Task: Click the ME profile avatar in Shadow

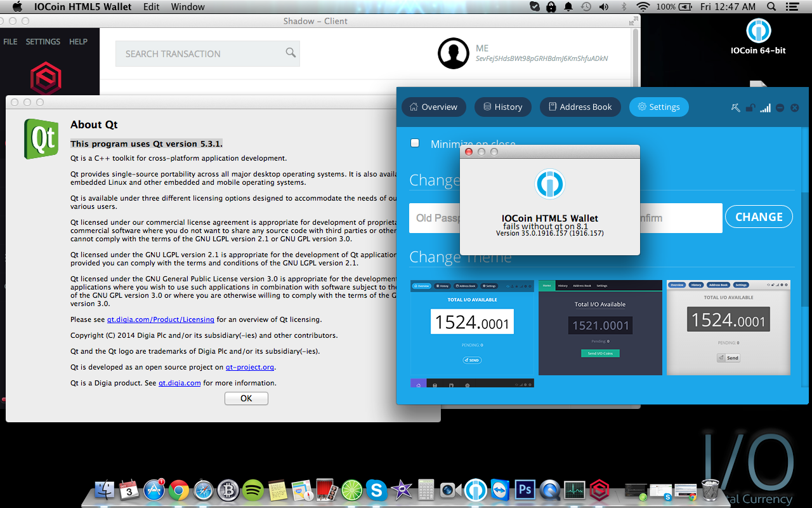Action: point(454,53)
